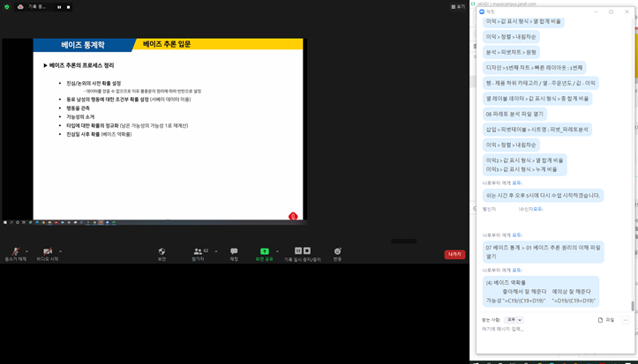Screen dimensions: 638x364
Task: Pause recording from top-left indicator
Action: pos(60,6)
